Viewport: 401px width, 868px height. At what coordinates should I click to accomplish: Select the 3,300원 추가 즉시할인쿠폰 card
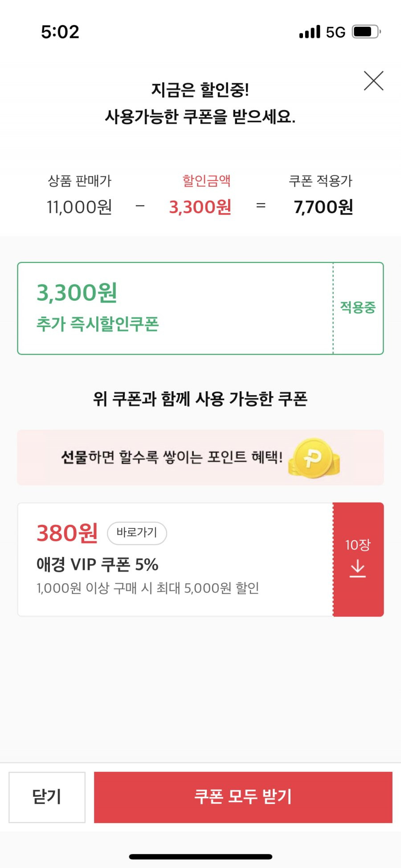point(200,308)
